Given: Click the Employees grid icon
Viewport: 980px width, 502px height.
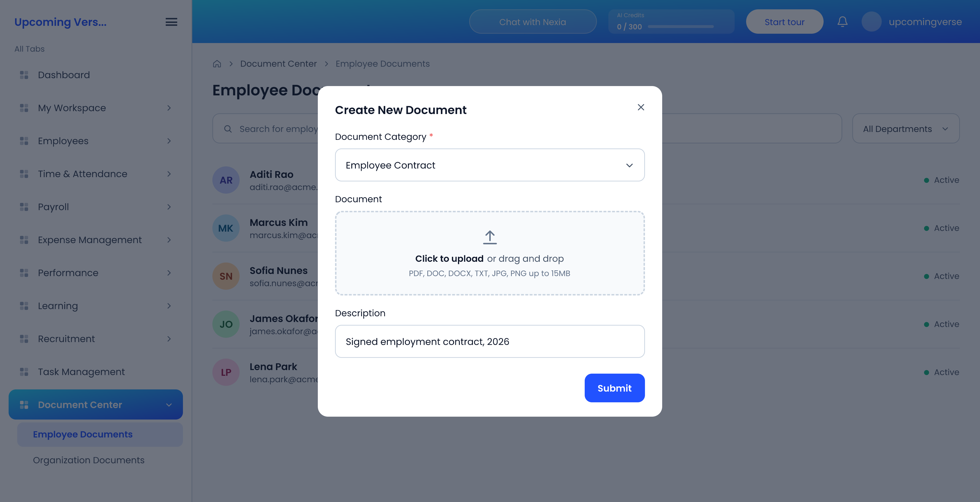Looking at the screenshot, I should (x=24, y=141).
